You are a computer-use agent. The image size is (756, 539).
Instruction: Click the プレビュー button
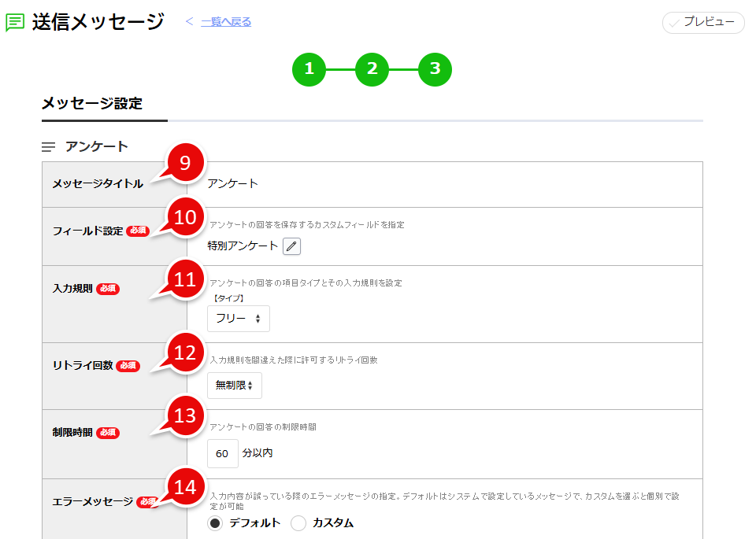point(703,23)
